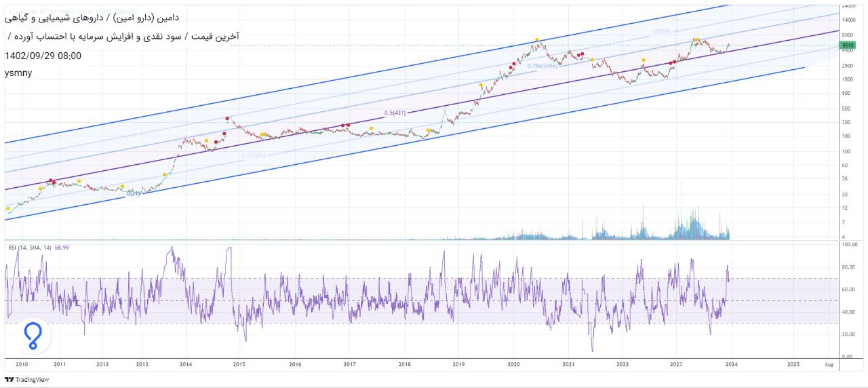Click the yellow marker at the 2020 price peak
The height and width of the screenshot is (388, 868).
pyautogui.click(x=536, y=40)
